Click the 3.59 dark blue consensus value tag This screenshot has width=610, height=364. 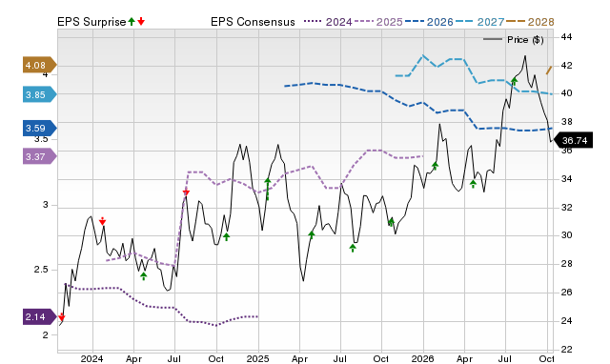[x=40, y=129]
